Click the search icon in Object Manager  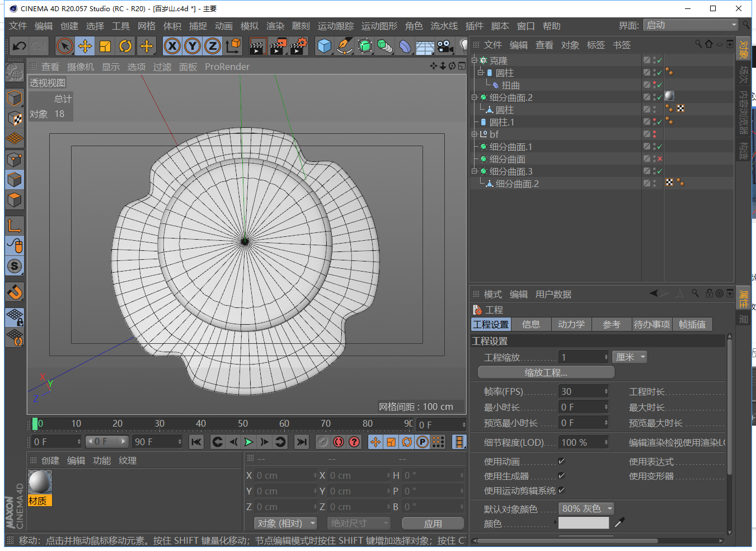tap(698, 44)
